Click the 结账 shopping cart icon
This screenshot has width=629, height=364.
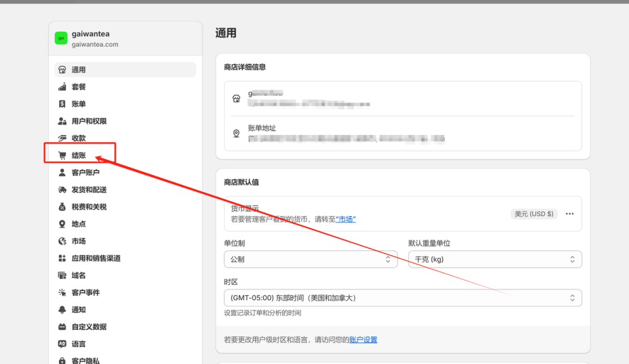pos(61,155)
